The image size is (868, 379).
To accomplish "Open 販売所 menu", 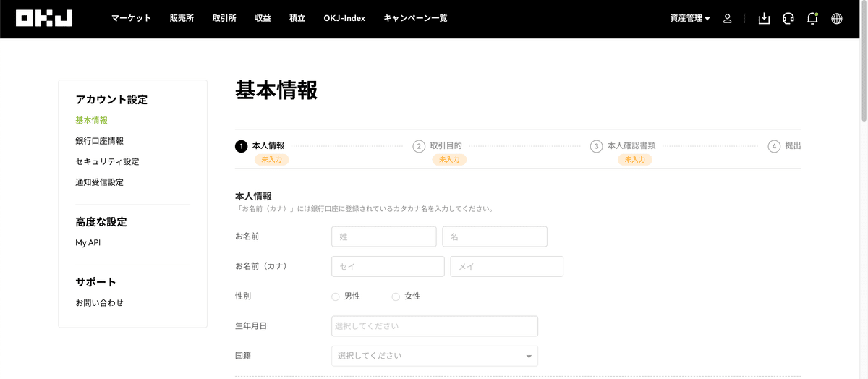I will click(x=182, y=18).
